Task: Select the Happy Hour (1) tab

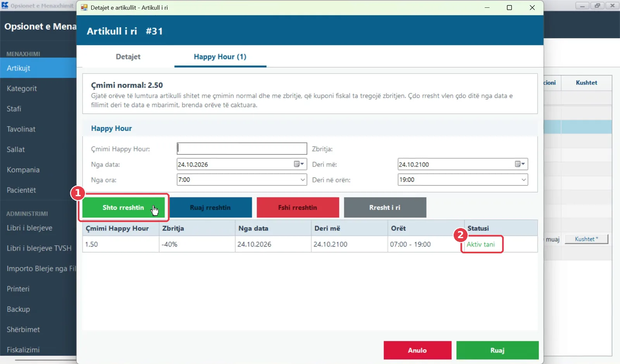Action: point(220,57)
